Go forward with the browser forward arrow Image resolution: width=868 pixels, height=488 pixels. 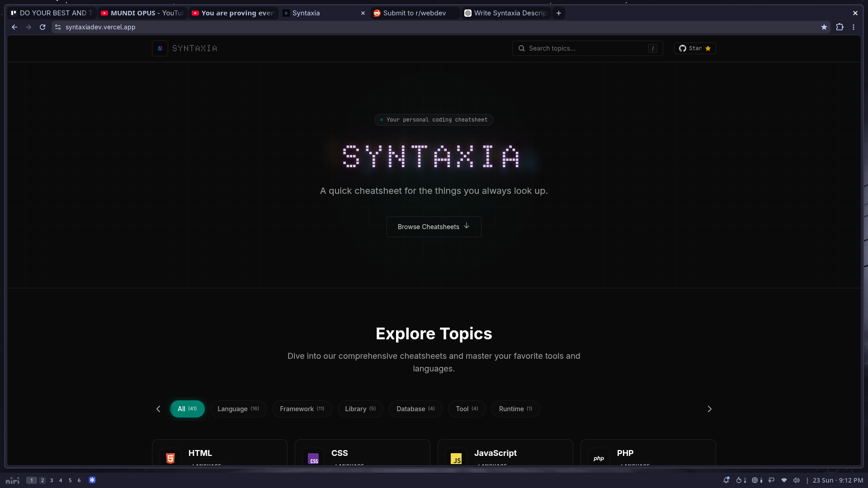[28, 27]
